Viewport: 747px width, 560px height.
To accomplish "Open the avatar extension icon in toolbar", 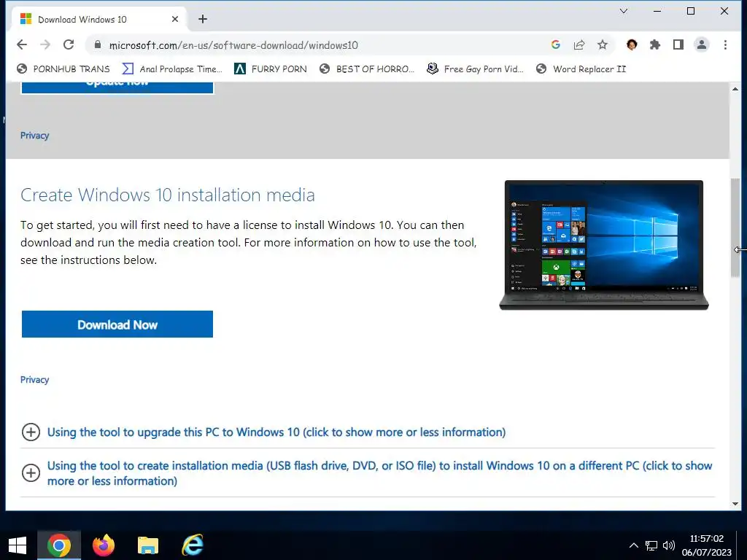I will coord(632,44).
